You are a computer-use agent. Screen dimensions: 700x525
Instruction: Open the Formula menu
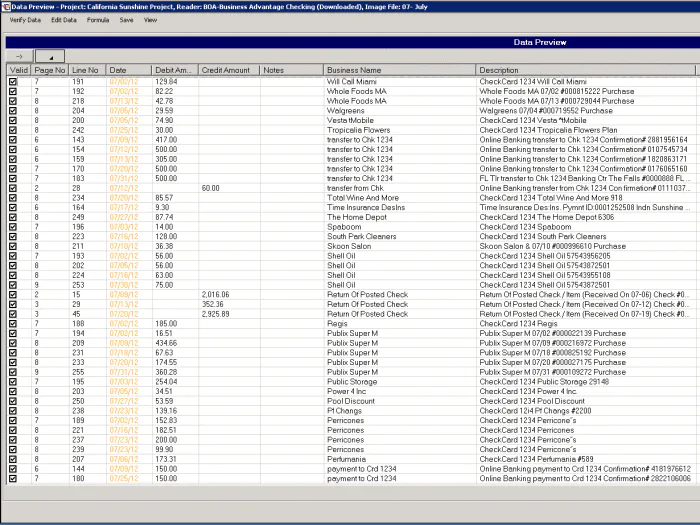tap(98, 20)
